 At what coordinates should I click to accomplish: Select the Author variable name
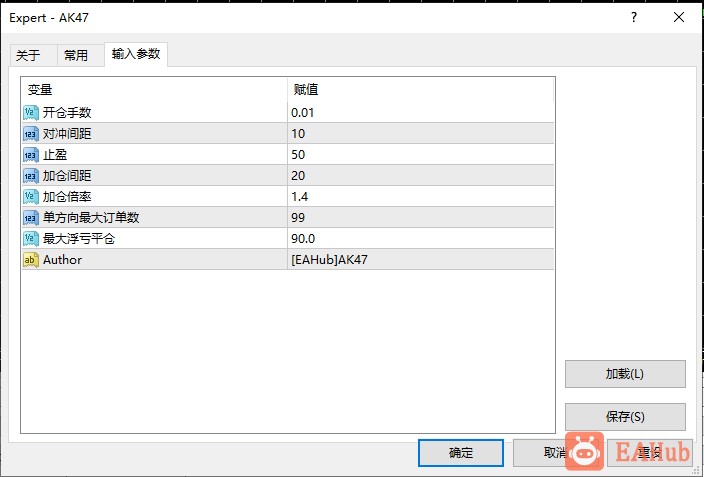(62, 260)
